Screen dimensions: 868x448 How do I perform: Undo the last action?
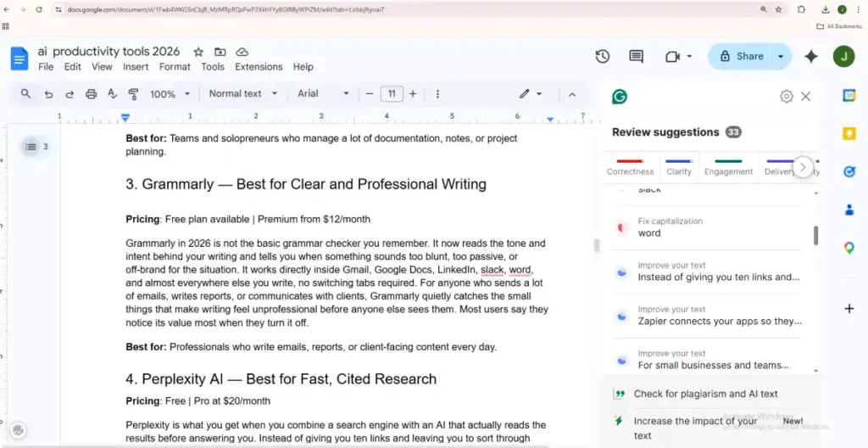tap(48, 94)
